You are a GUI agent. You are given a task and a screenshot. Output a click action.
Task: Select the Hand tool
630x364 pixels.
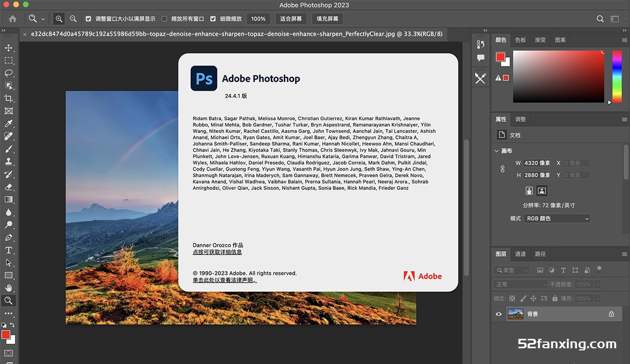tap(8, 288)
